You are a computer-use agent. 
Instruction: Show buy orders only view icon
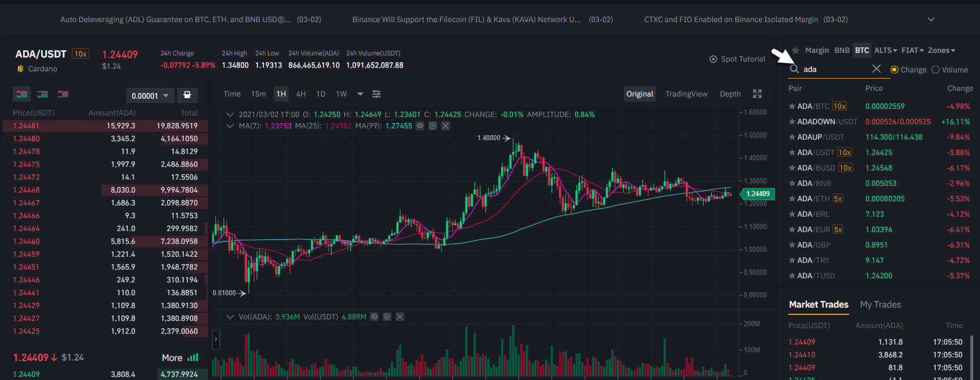coord(42,94)
